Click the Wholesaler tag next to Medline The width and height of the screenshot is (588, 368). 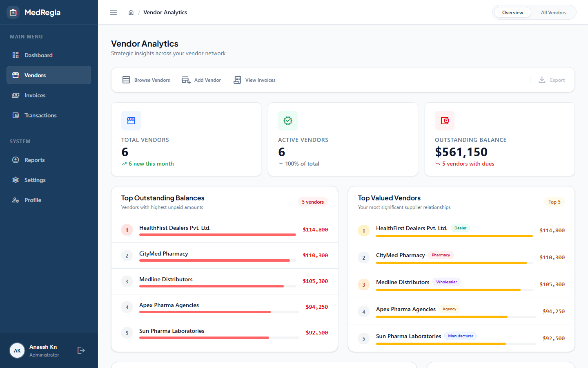[x=446, y=282]
